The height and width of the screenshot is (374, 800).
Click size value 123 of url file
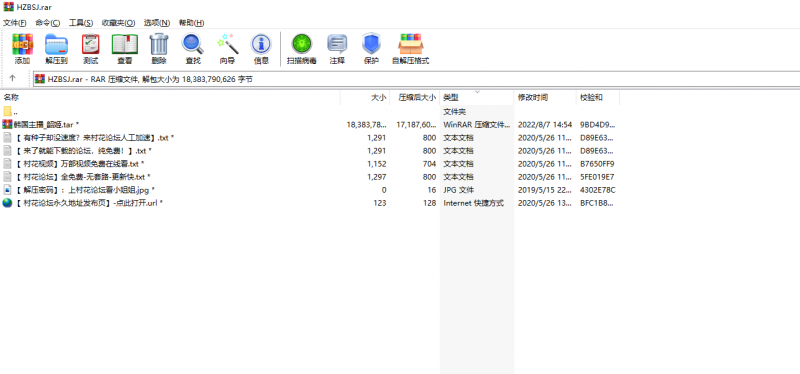coord(380,203)
